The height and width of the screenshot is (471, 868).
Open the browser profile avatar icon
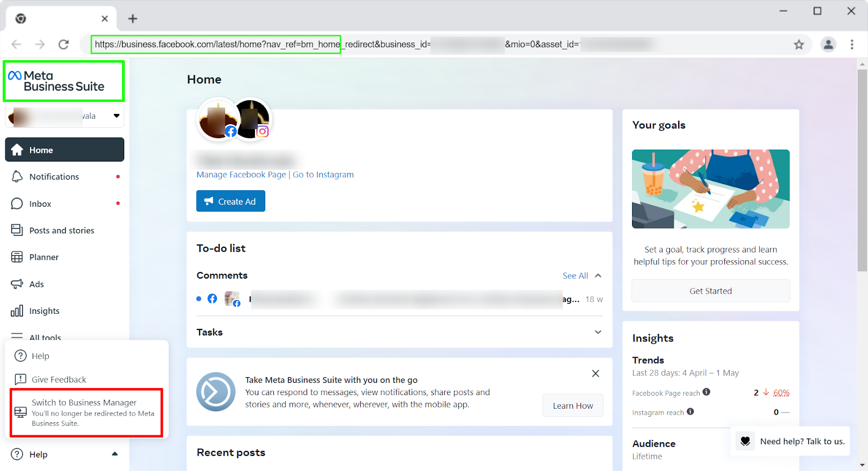828,44
